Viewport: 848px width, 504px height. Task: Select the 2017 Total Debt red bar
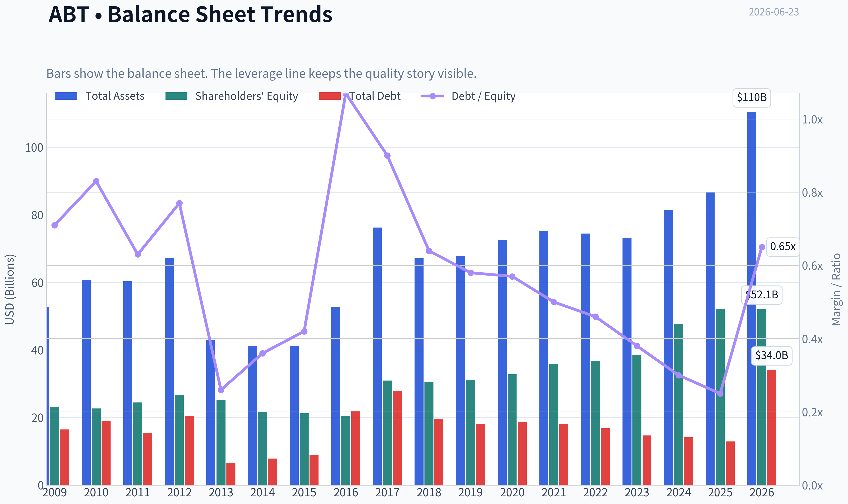[397, 438]
